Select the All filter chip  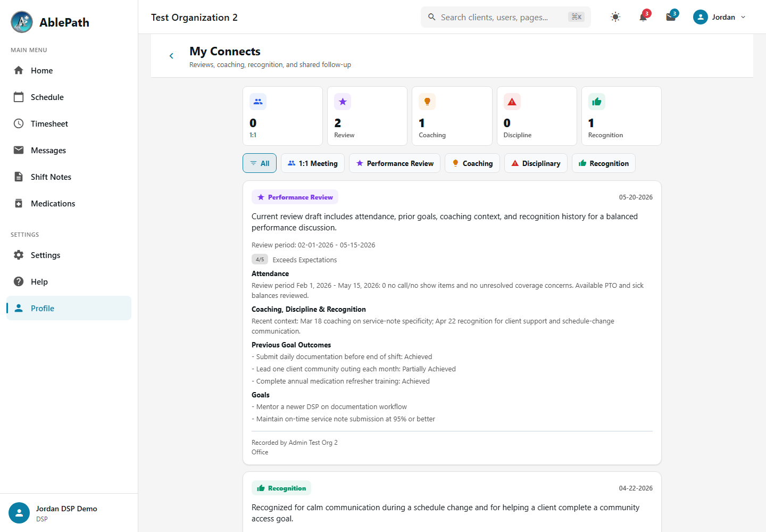click(x=260, y=163)
